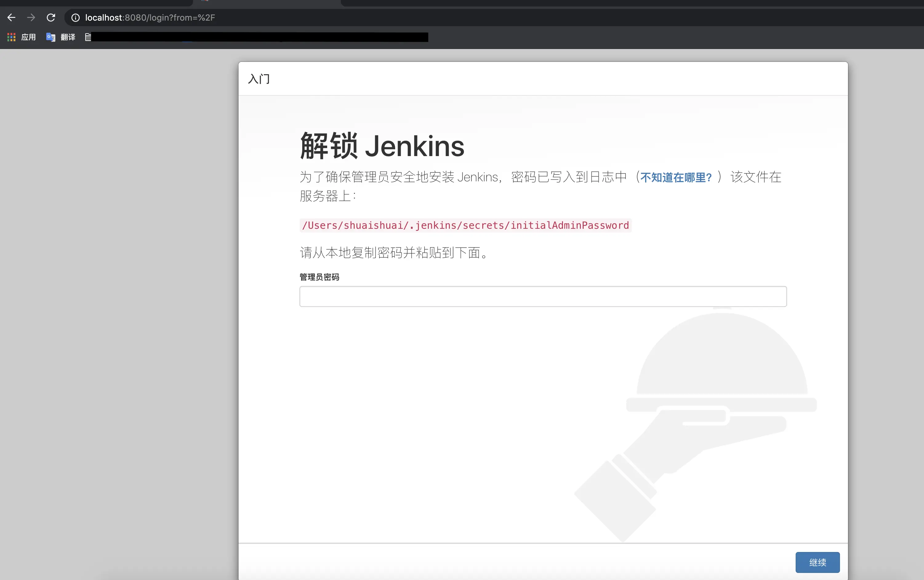Screen dimensions: 924x580
Task: Open the 不知道在哪里? help link
Action: [676, 178]
